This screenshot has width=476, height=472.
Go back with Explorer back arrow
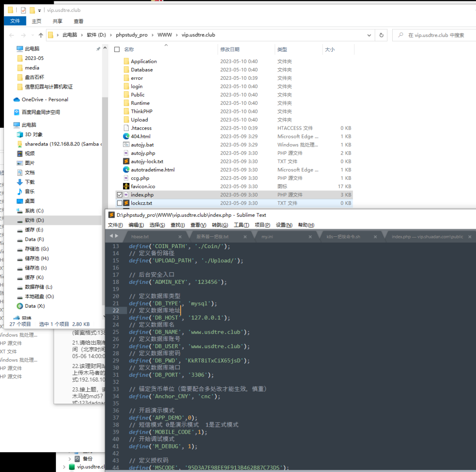(11, 35)
